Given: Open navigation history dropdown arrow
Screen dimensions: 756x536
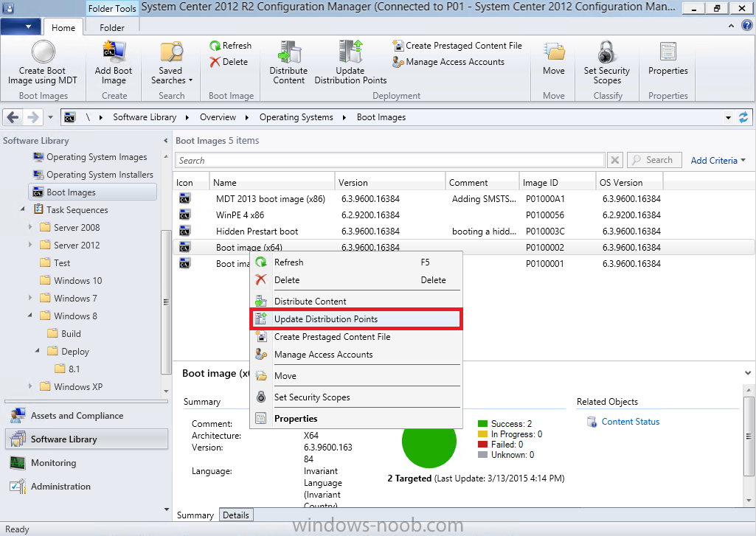Looking at the screenshot, I should [x=50, y=117].
